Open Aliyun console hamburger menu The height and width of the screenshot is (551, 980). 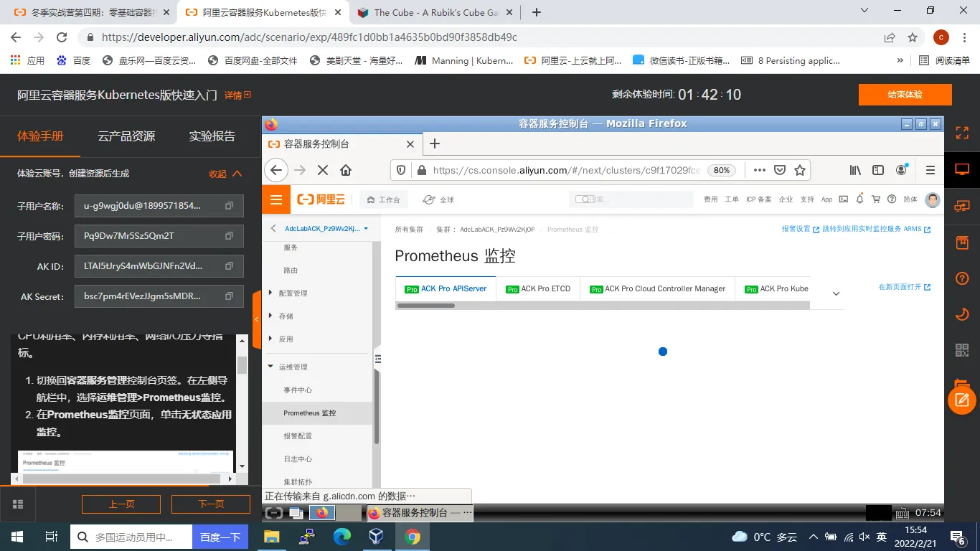tap(276, 199)
